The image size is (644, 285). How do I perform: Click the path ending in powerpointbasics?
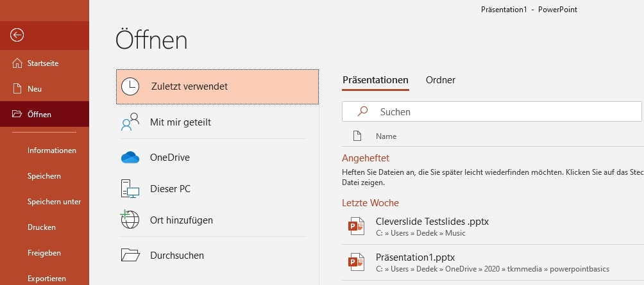493,269
